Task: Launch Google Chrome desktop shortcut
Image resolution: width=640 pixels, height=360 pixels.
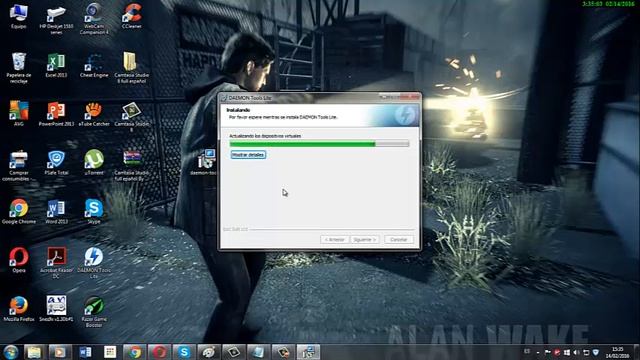Action: tap(19, 211)
